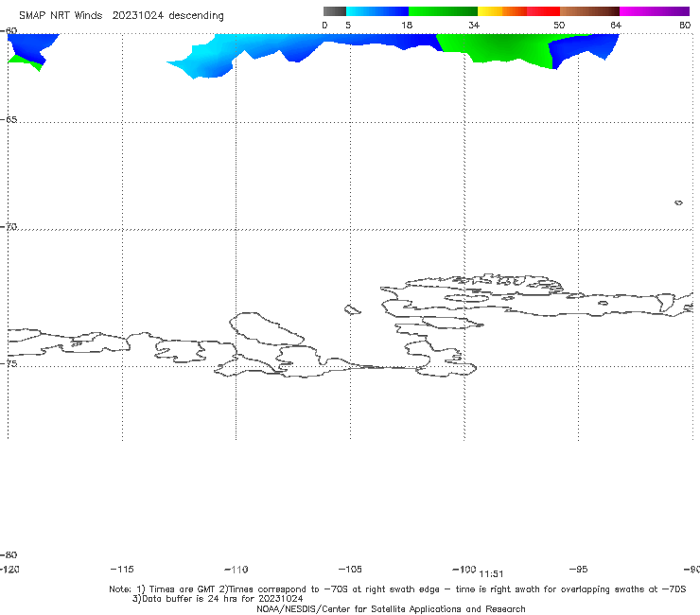Click the longitude label '-95'

(x=579, y=569)
